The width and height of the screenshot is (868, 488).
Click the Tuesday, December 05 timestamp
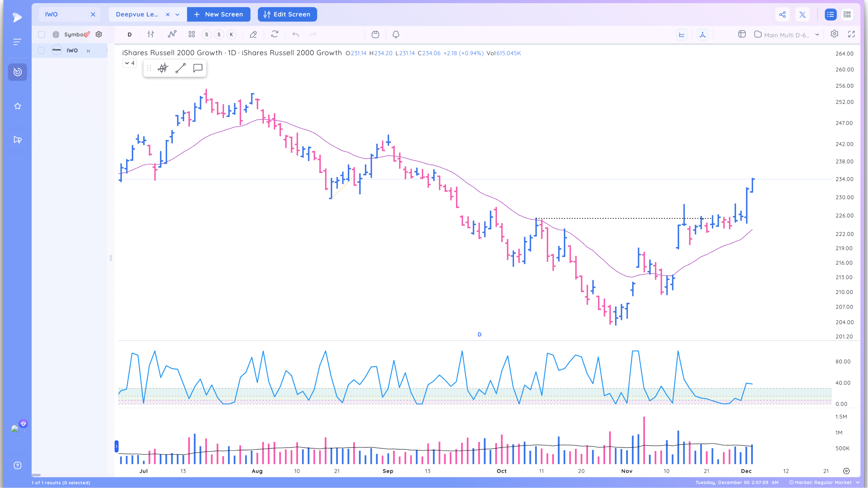pyautogui.click(x=737, y=482)
